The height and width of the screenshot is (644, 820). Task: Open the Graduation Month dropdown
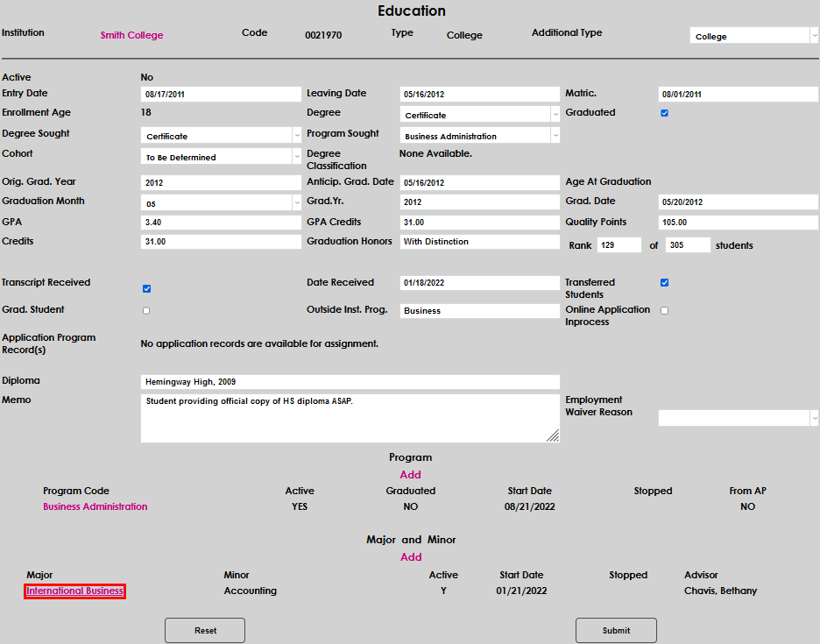[221, 202]
